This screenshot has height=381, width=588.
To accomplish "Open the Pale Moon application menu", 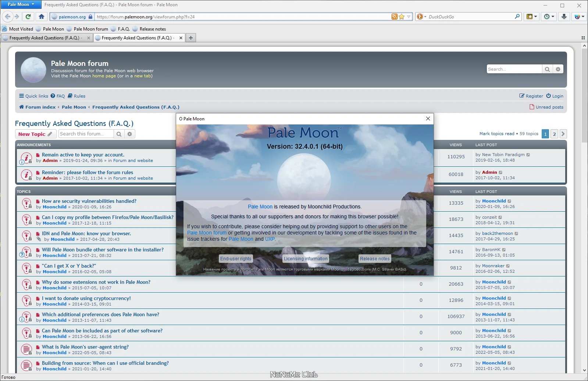I will [x=21, y=4].
